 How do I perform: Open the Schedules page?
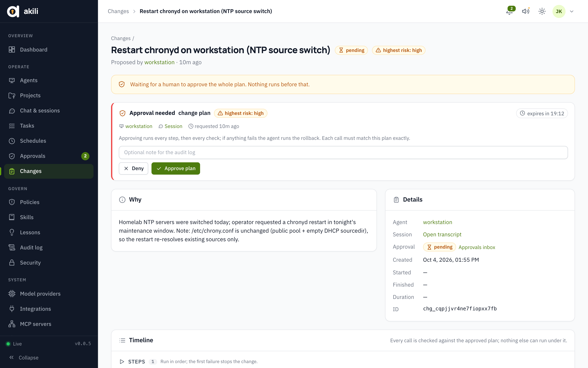pyautogui.click(x=49, y=141)
